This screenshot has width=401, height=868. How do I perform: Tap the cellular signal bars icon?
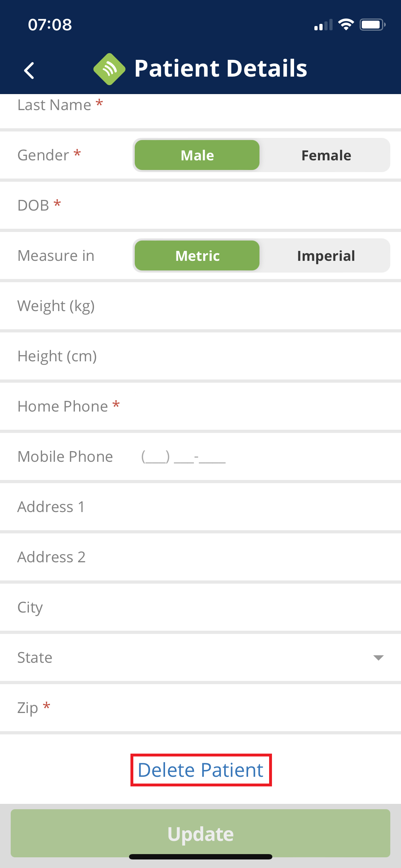(x=323, y=25)
